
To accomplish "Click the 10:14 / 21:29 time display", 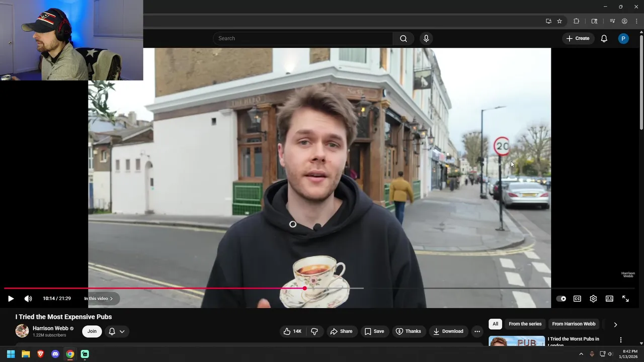I will [x=57, y=299].
